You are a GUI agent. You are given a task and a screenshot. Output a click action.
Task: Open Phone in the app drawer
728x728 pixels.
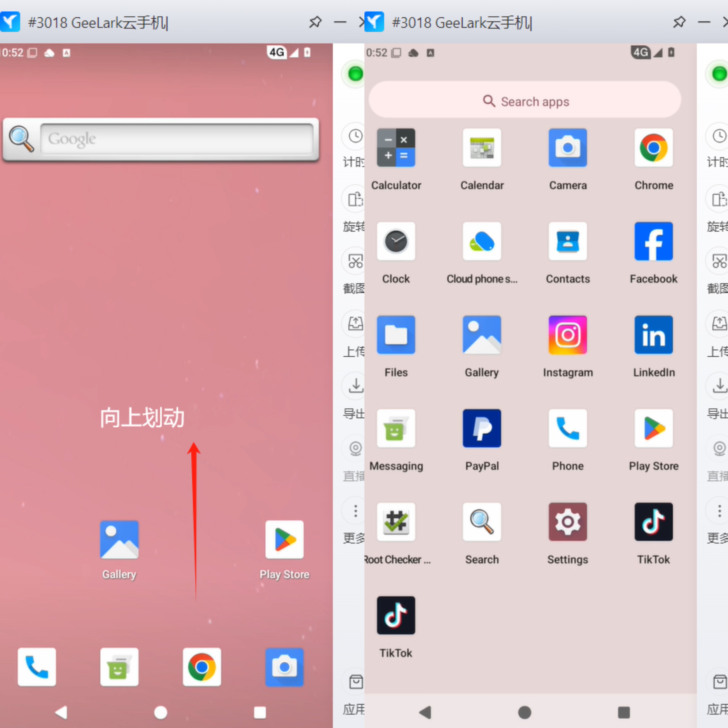coord(568,428)
